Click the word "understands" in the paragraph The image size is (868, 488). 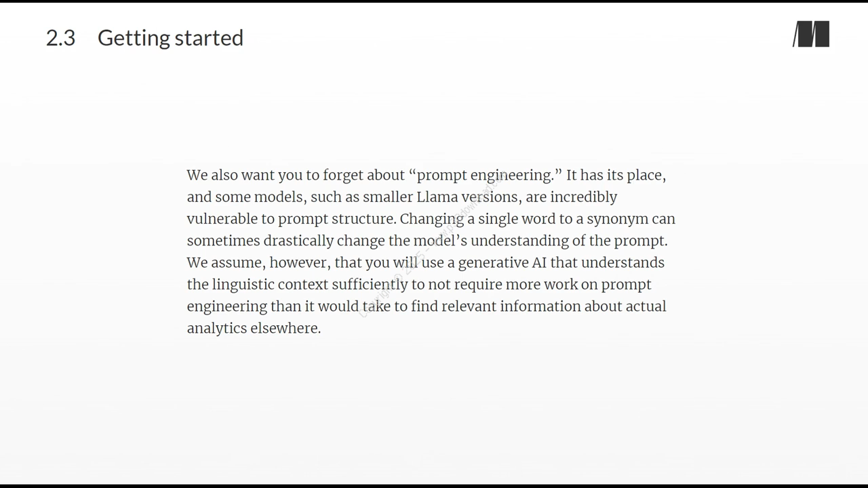click(x=623, y=263)
